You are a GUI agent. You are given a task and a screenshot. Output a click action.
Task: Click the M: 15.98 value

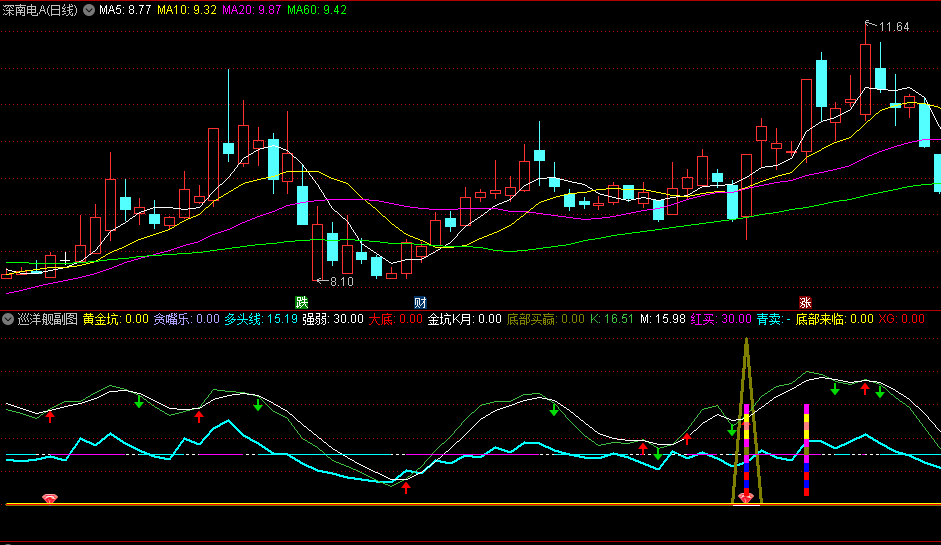pyautogui.click(x=663, y=319)
